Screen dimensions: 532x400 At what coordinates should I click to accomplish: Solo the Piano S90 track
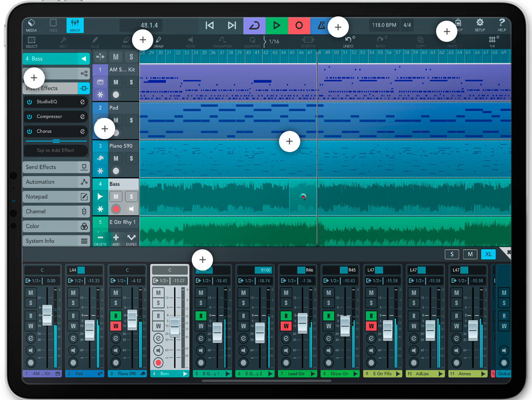click(x=131, y=158)
